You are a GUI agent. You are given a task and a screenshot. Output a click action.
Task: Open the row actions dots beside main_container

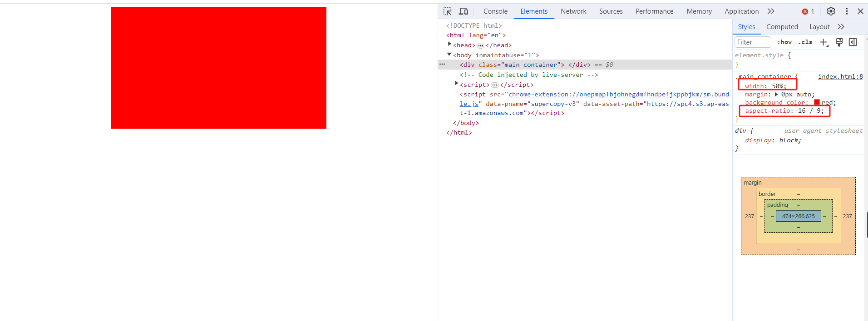tap(442, 65)
